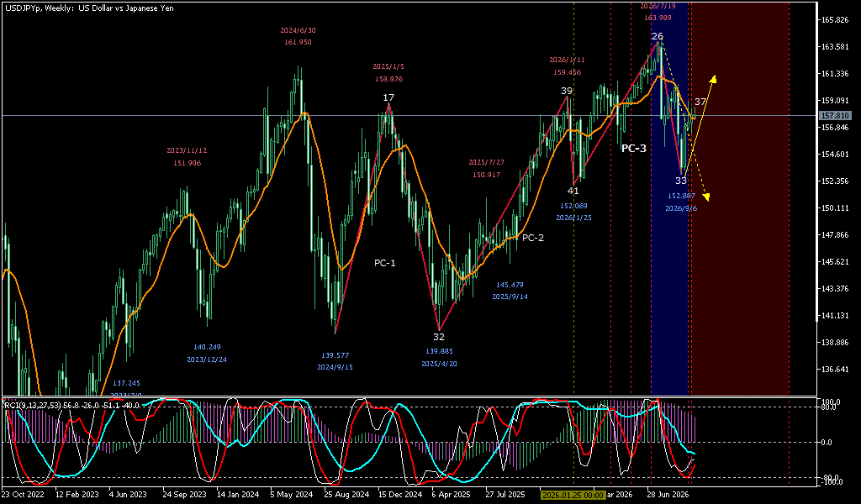This screenshot has width=861, height=504.
Task: Click the 27 Jul 2025 time axis date
Action: (x=505, y=495)
